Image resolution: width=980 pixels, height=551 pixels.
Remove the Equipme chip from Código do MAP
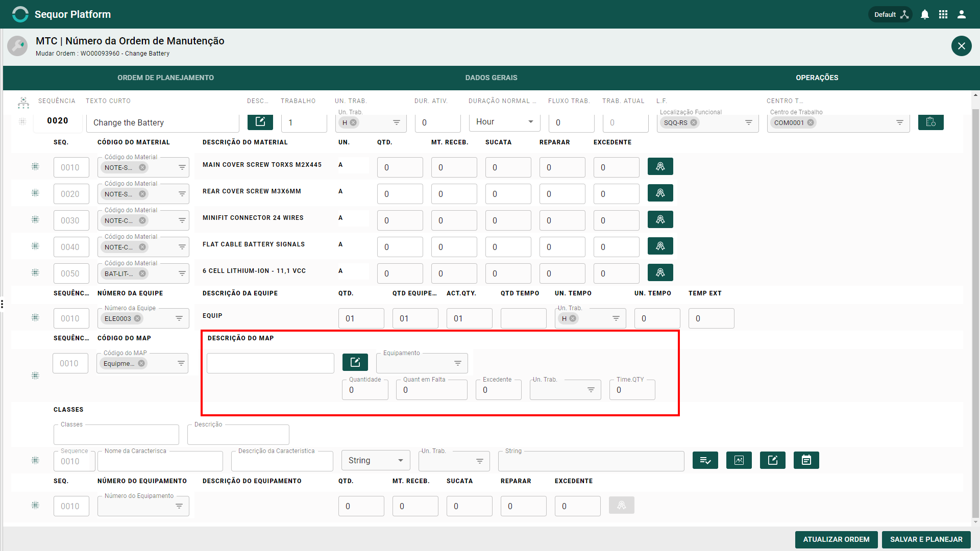(x=141, y=363)
